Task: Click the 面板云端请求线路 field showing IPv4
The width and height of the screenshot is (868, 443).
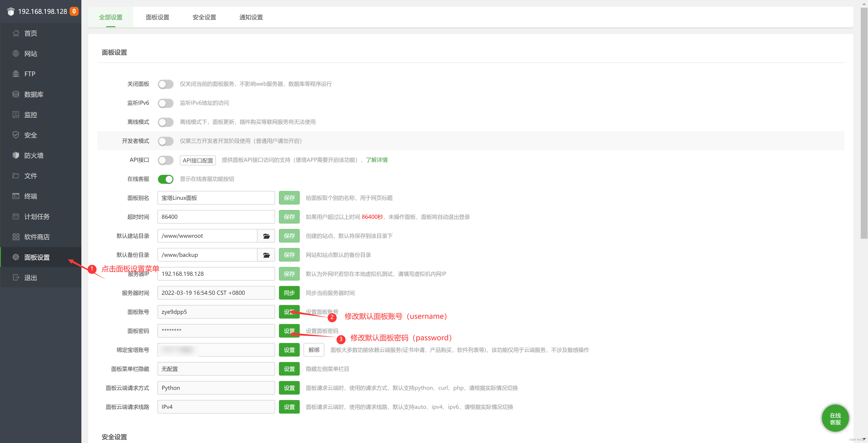Action: point(216,407)
